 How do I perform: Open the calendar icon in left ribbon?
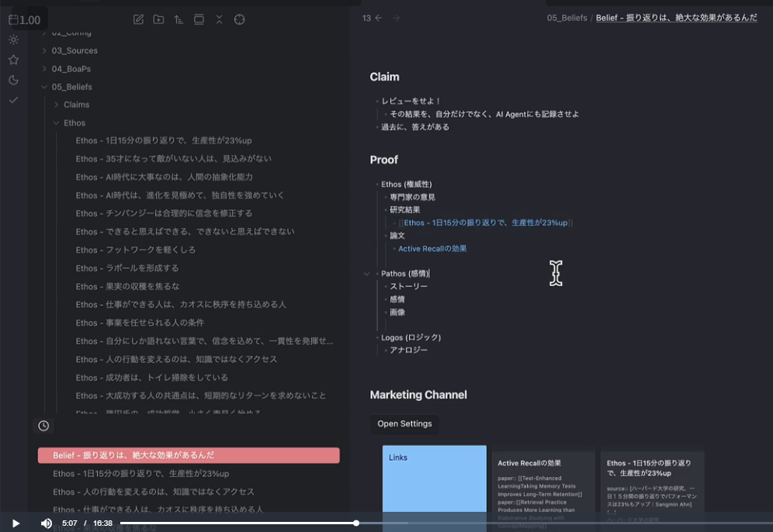[13, 19]
